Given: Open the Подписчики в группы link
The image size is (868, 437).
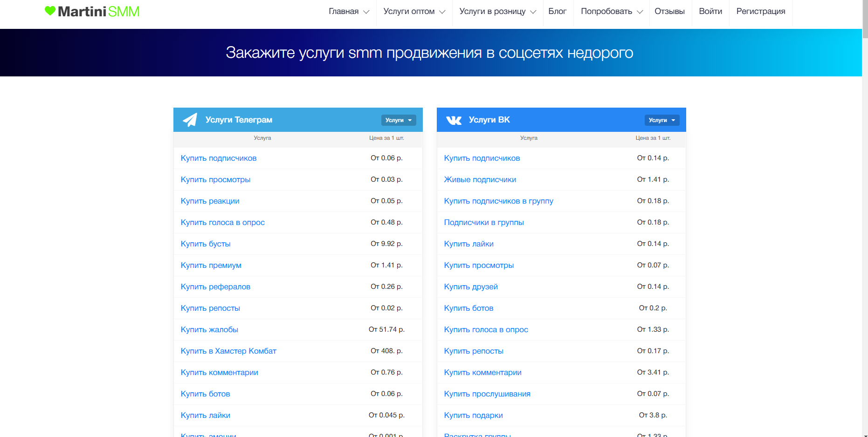Looking at the screenshot, I should [x=484, y=223].
